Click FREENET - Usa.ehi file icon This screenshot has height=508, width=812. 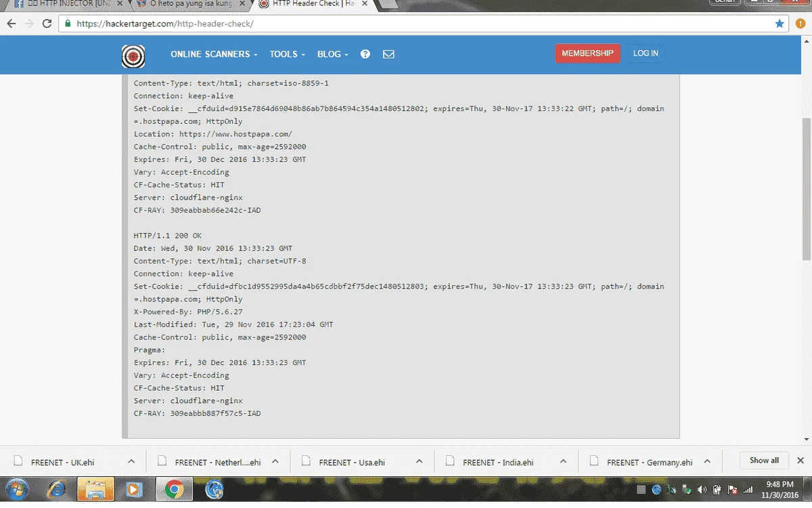pyautogui.click(x=307, y=461)
